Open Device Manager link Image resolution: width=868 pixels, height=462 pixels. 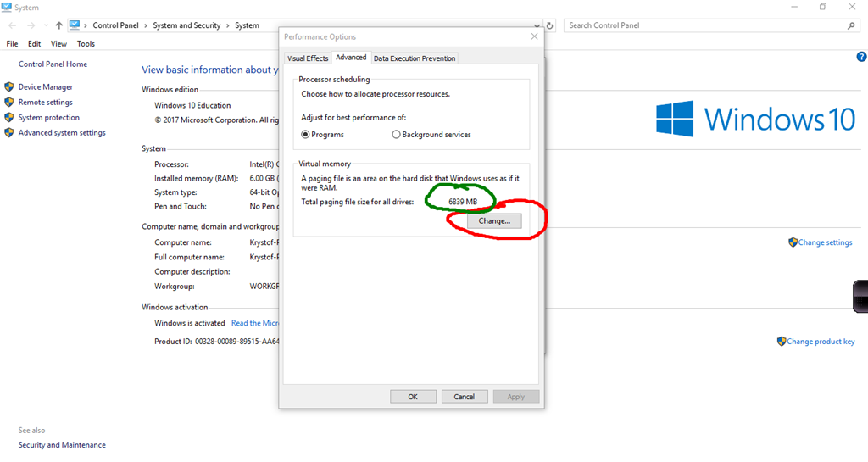click(x=46, y=86)
